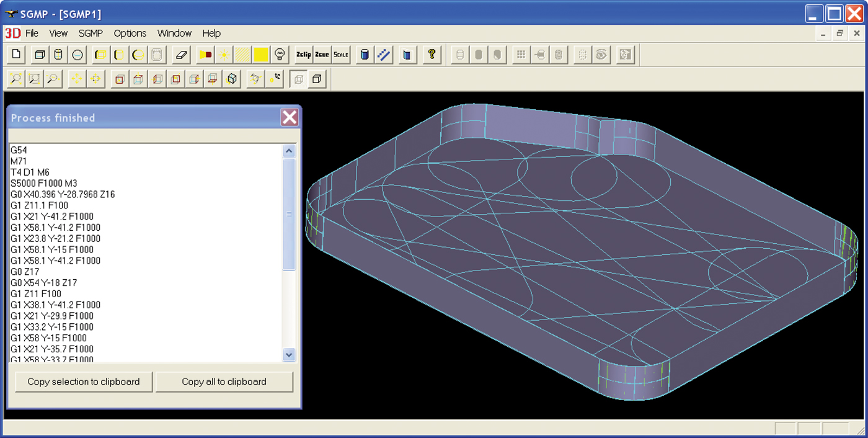
Task: Open the Window menu
Action: pyautogui.click(x=174, y=34)
